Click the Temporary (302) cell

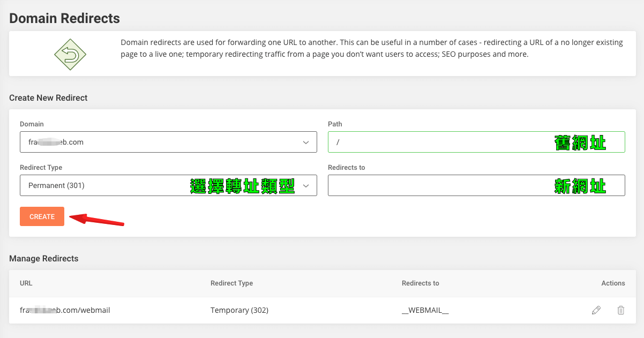(239, 310)
